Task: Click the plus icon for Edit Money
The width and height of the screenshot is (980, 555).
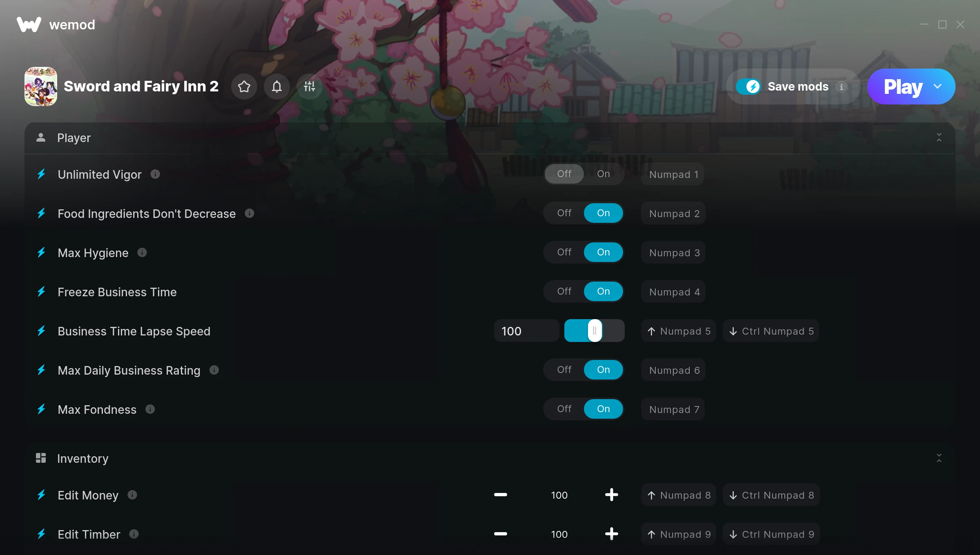Action: point(611,495)
